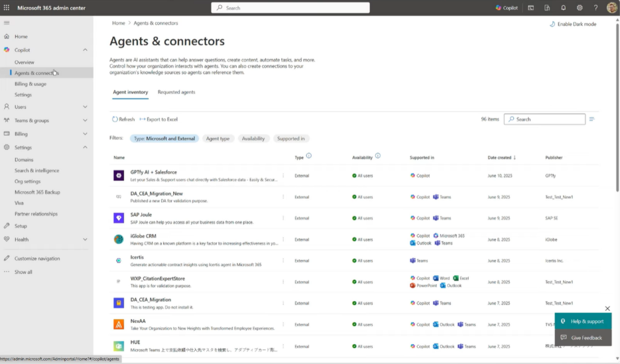Screen dimensions: 620x364
Task: Collapse the navigation menu hamburger
Action: click(7, 23)
